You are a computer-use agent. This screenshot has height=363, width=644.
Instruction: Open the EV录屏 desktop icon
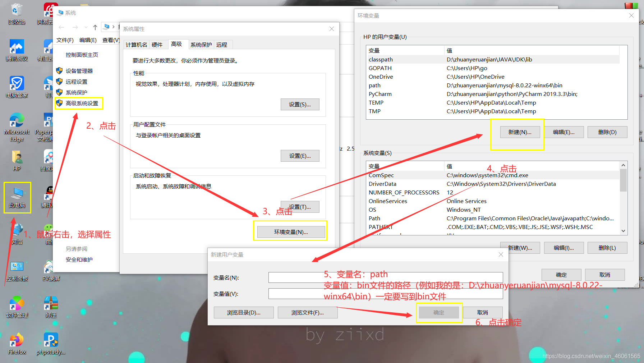click(x=51, y=271)
